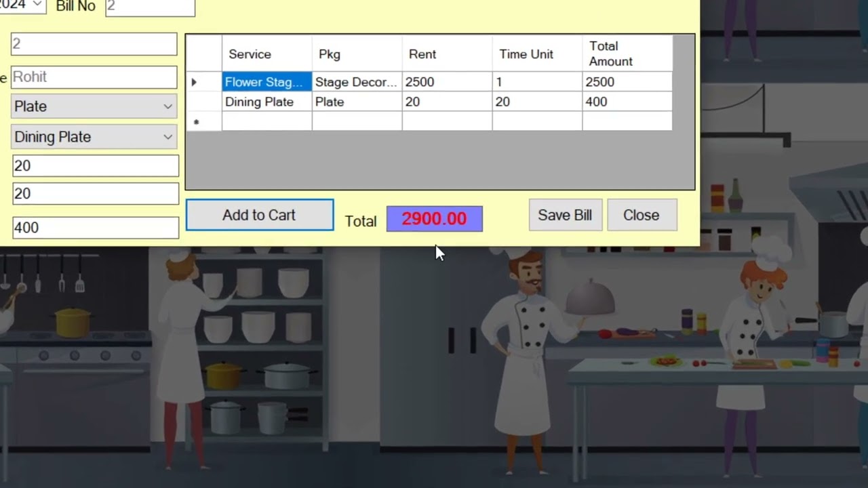
Task: Select the 'Flower Stag...' service cell
Action: [267, 82]
